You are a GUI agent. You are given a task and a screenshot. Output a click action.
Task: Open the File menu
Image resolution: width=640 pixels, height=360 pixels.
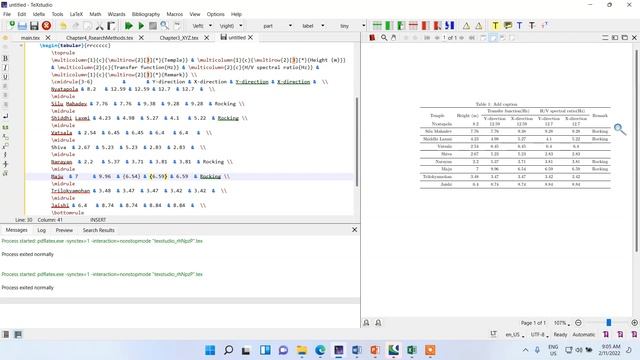(x=7, y=14)
